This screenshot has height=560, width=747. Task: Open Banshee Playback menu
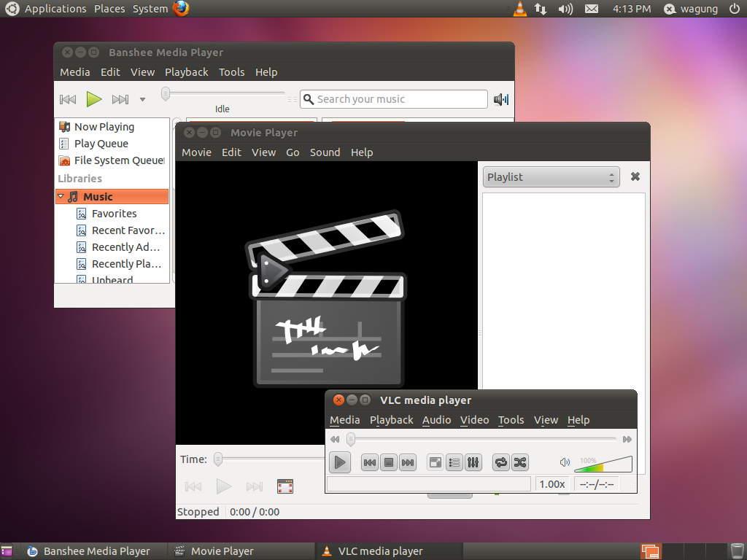(186, 72)
